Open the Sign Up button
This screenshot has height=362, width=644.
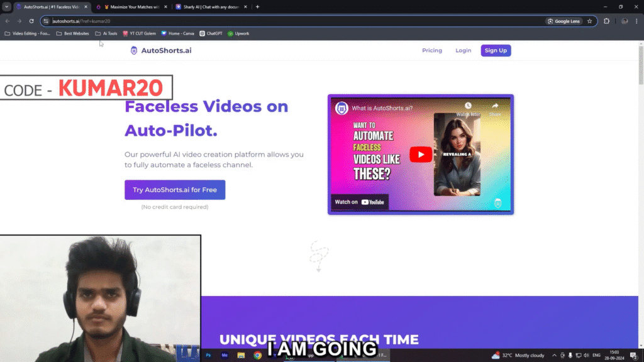496,50
